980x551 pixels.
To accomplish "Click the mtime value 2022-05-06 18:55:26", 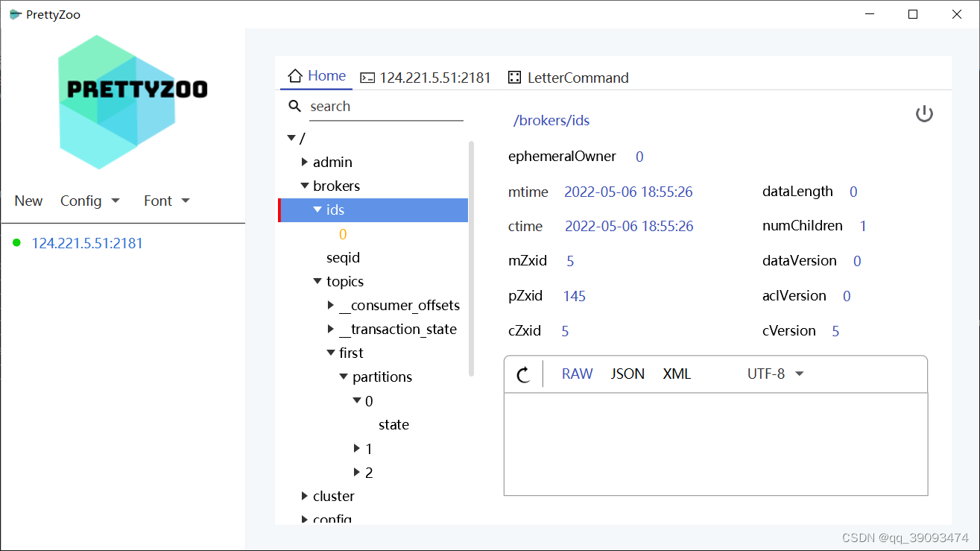I will pos(628,192).
